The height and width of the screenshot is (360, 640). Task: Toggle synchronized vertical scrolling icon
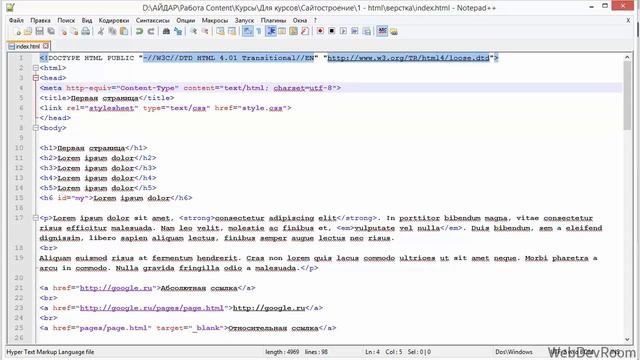click(220, 31)
